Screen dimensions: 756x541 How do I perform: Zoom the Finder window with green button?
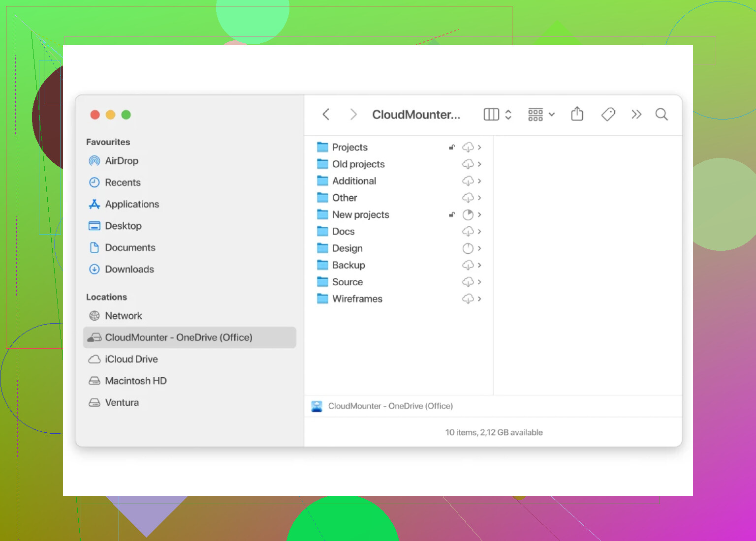tap(126, 115)
